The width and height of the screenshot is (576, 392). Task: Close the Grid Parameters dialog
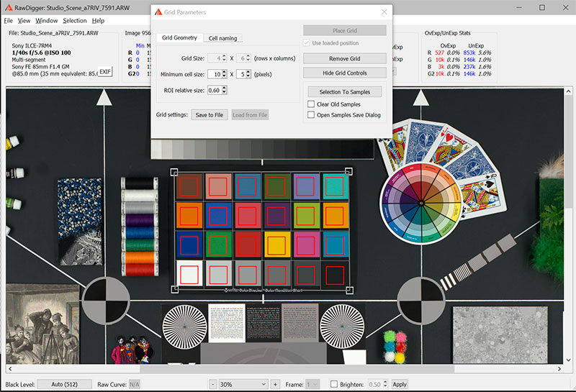[x=384, y=12]
